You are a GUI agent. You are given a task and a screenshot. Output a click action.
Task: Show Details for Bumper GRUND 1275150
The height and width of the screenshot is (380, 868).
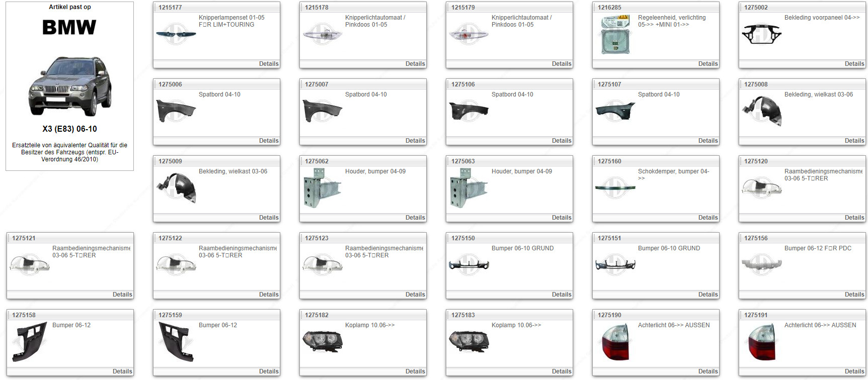[x=562, y=295]
